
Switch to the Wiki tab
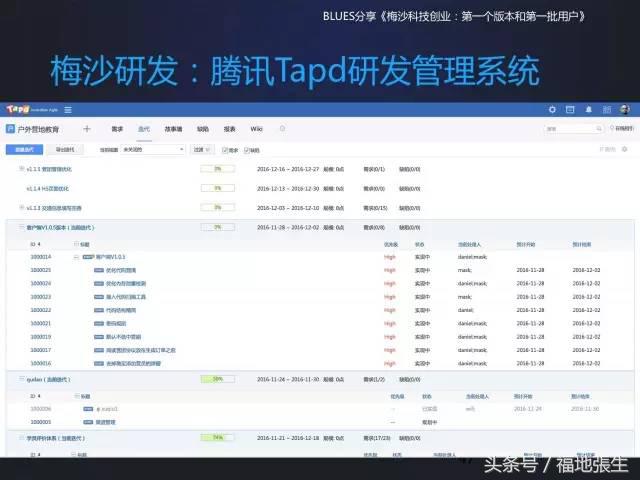(x=256, y=129)
